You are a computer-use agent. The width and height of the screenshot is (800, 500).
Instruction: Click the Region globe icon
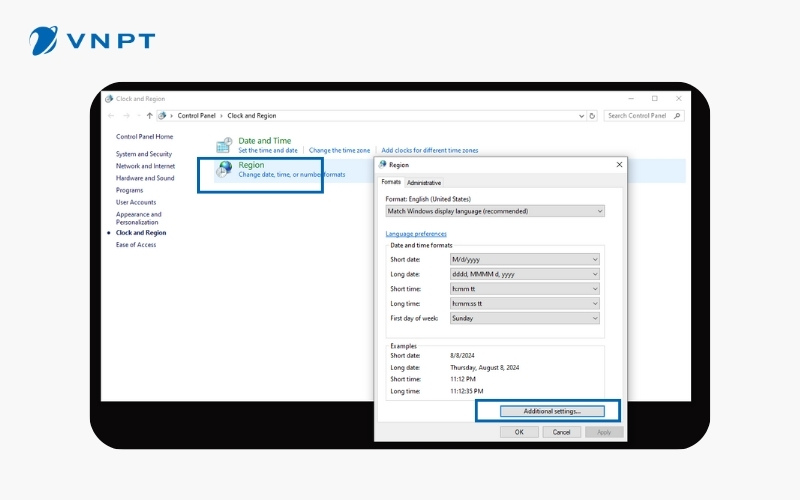[224, 169]
